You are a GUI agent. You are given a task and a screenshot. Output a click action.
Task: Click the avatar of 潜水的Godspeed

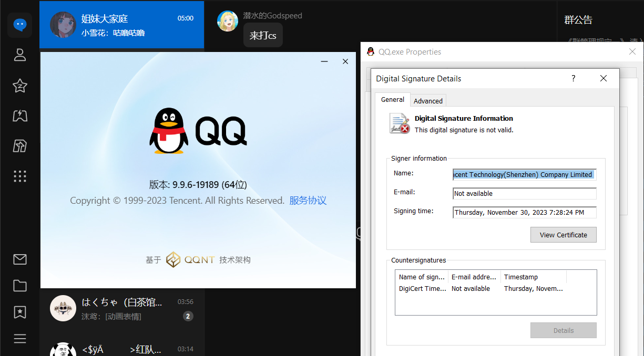pos(228,21)
